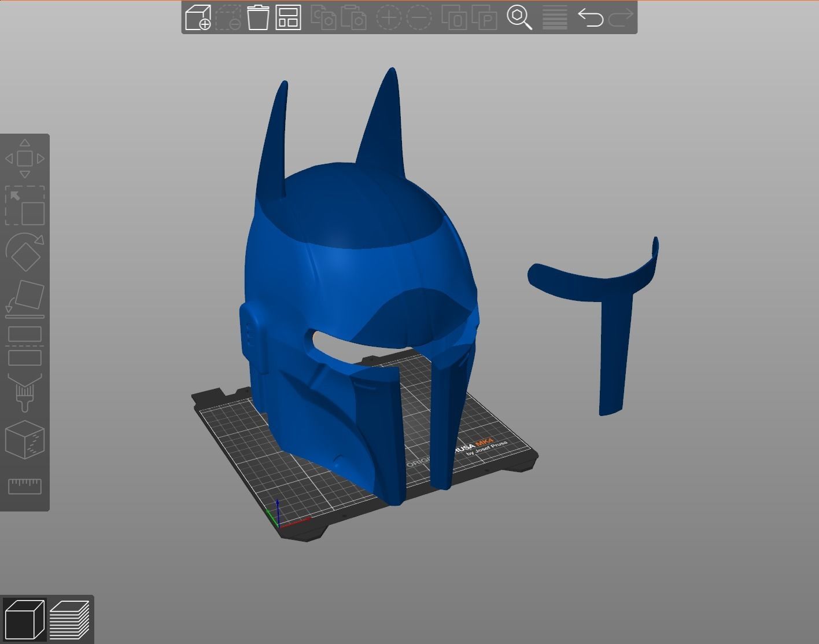Click the Delete selected minus-box icon
This screenshot has height=644, width=819.
228,17
